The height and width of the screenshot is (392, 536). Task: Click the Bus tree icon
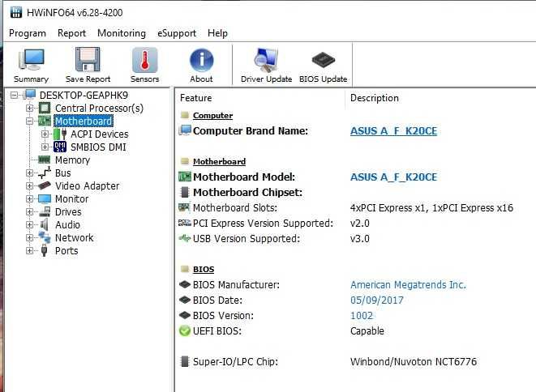[x=45, y=173]
